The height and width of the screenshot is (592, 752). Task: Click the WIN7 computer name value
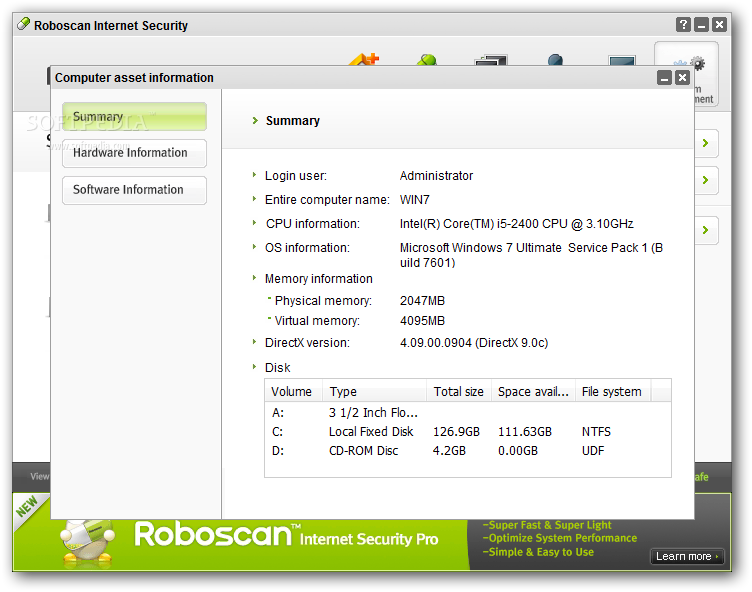[x=415, y=200]
